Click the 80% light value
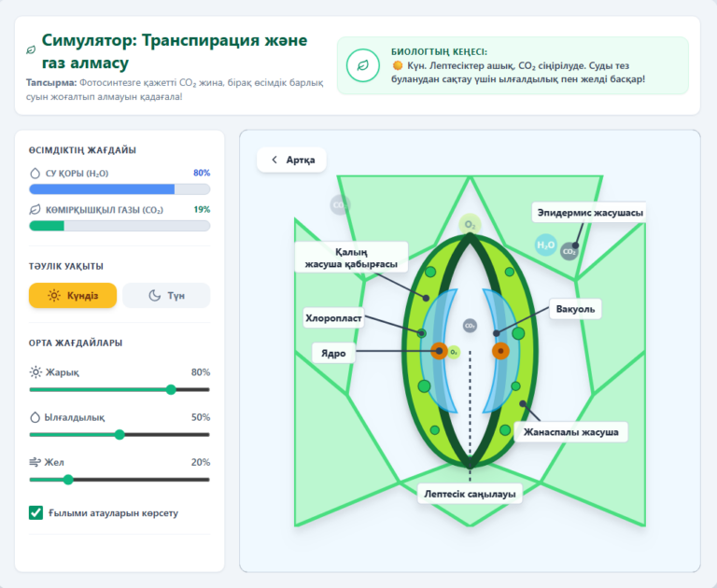 coord(201,372)
